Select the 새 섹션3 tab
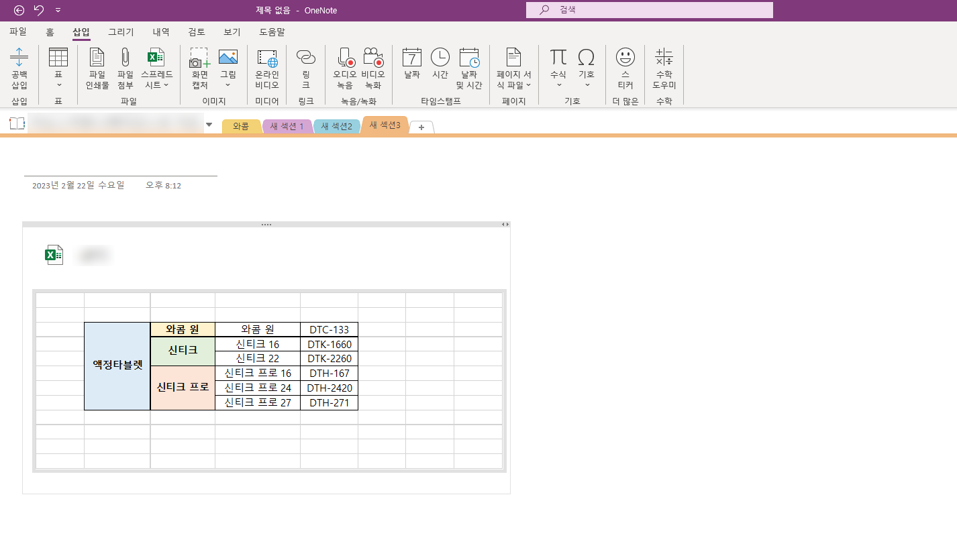 tap(385, 125)
